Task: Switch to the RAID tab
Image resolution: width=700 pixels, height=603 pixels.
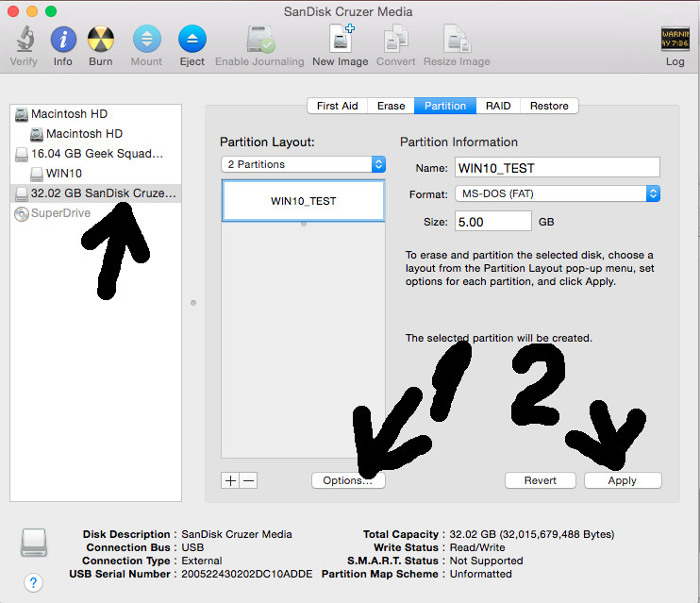Action: pos(498,106)
